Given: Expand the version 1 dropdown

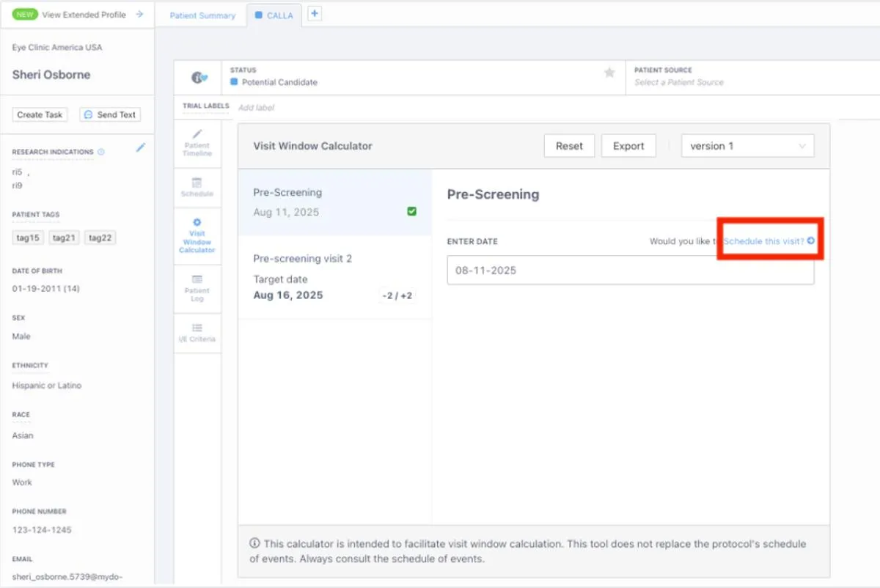Looking at the screenshot, I should [747, 146].
